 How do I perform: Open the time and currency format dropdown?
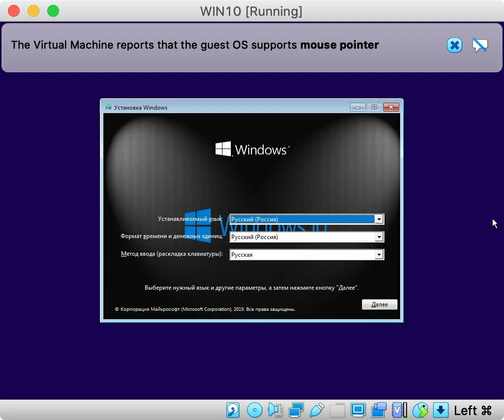pos(379,237)
